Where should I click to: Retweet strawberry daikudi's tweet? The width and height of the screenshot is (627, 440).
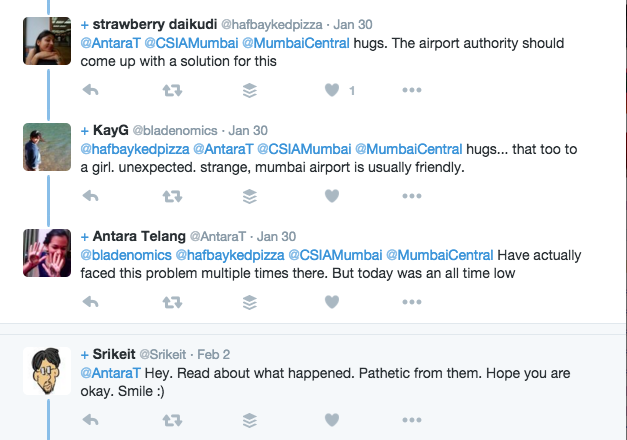(x=170, y=90)
